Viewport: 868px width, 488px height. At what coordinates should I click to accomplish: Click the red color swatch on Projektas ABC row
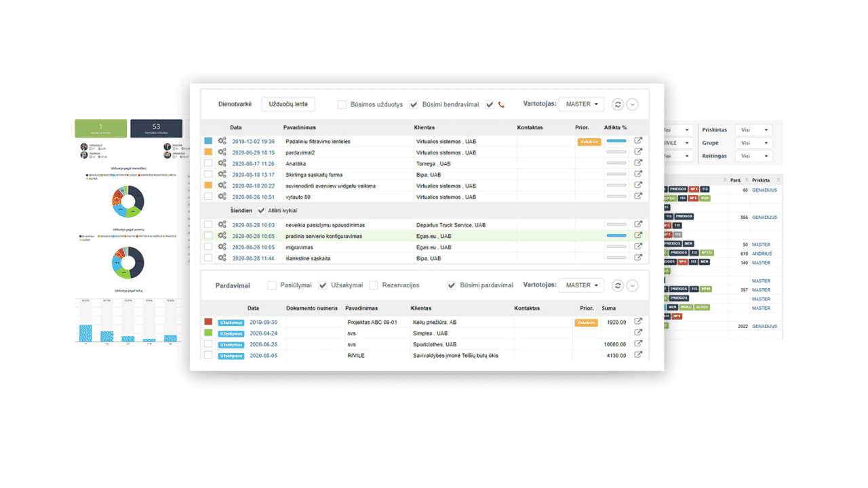[x=208, y=322]
